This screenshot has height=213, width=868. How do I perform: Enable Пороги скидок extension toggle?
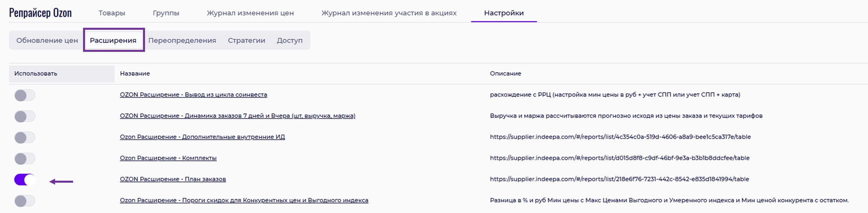[x=24, y=201]
